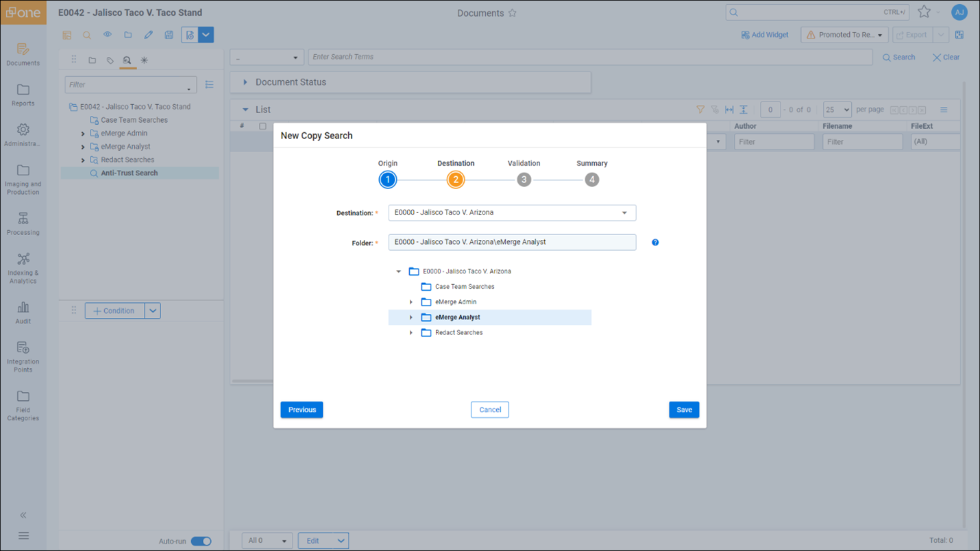Screen dimensions: 980x551
Task: Collapse the E0000 - Jalisco Taco V. Arizona root
Action: coord(399,271)
